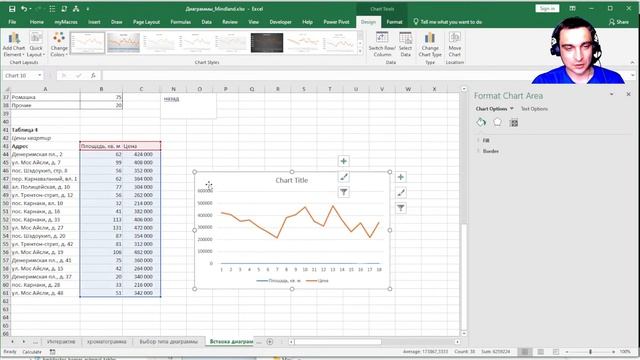This screenshot has height=360, width=640.
Task: Click the Chart Title text
Action: [291, 180]
